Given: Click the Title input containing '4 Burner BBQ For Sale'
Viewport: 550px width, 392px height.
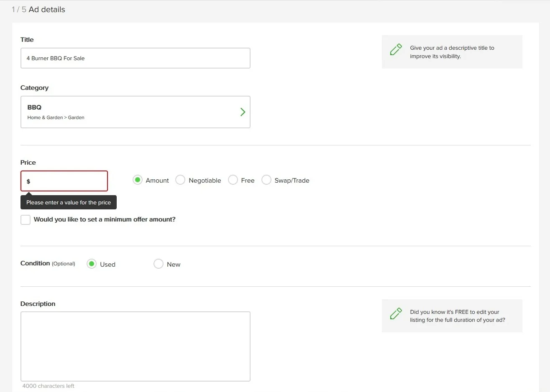Looking at the screenshot, I should 136,58.
